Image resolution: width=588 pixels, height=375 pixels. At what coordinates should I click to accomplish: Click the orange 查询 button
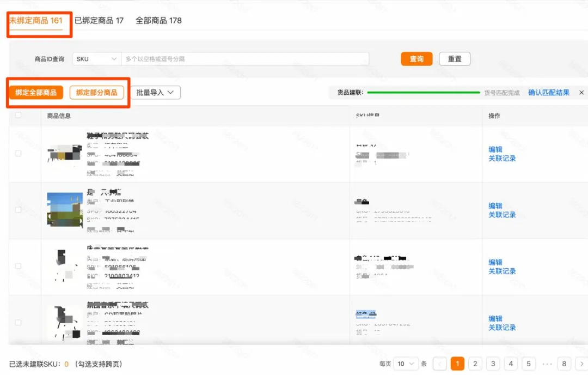tap(416, 59)
